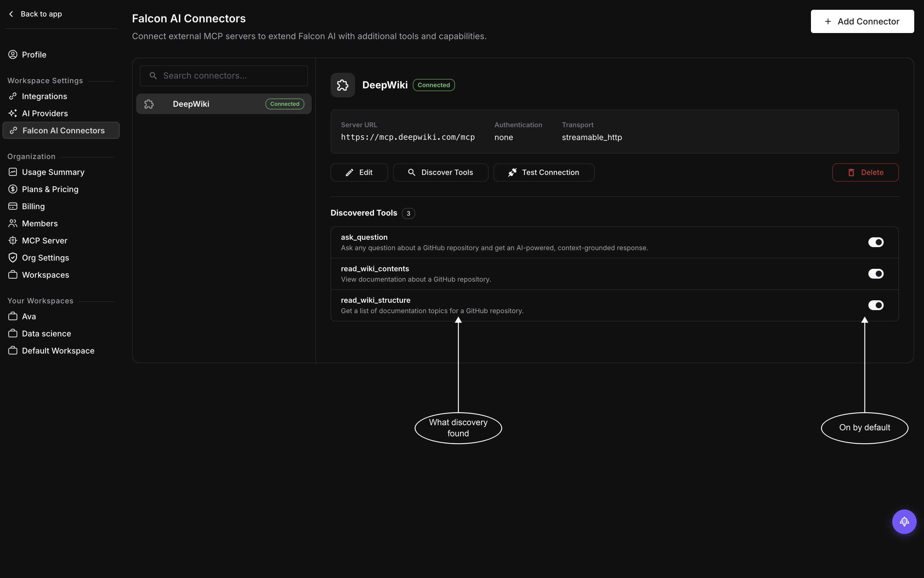This screenshot has height=578, width=924.
Task: Open AI Providers settings
Action: [x=61, y=113]
